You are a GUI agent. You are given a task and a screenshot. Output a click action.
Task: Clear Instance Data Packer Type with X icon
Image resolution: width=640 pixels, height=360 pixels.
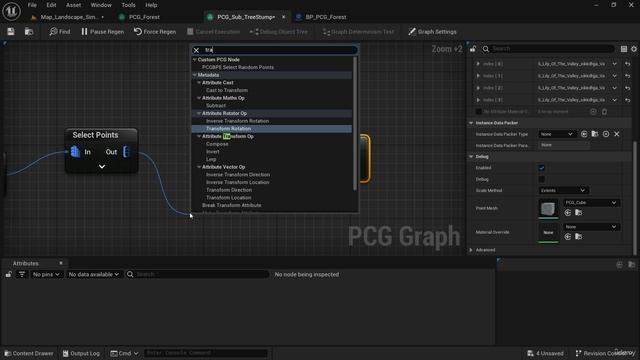(x=617, y=134)
